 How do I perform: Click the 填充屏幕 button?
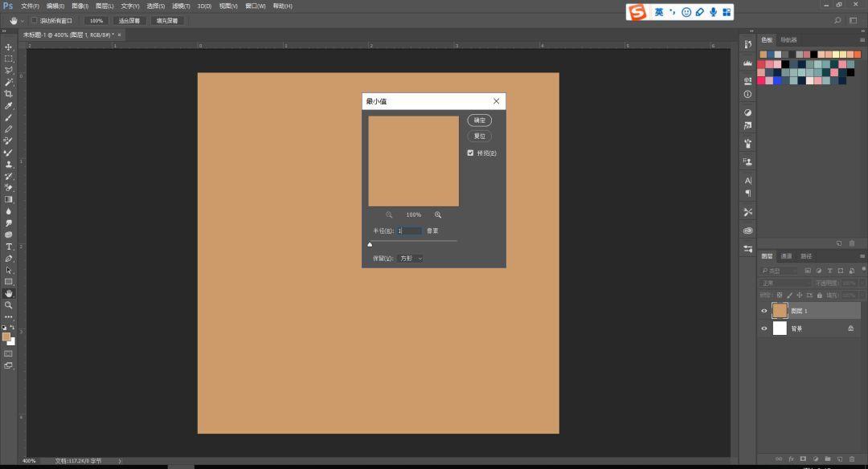167,20
